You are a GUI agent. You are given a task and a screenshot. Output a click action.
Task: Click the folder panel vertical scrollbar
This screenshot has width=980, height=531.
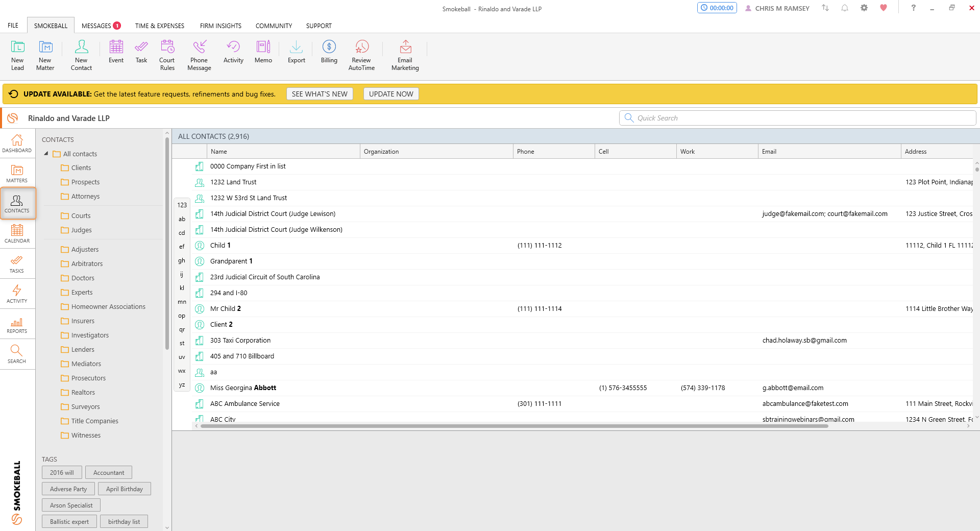pyautogui.click(x=167, y=243)
